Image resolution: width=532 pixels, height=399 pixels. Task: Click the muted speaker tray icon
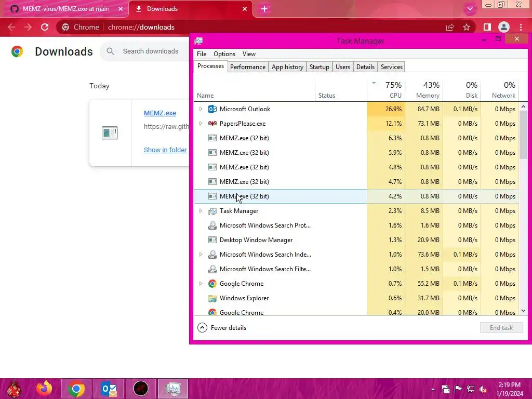point(483,389)
